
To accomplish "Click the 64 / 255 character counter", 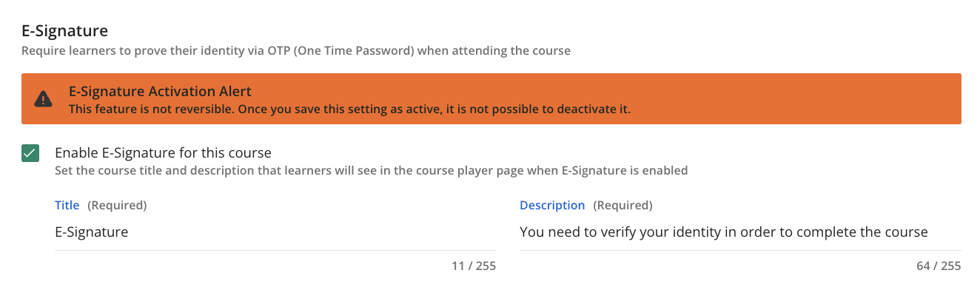I will (x=939, y=266).
